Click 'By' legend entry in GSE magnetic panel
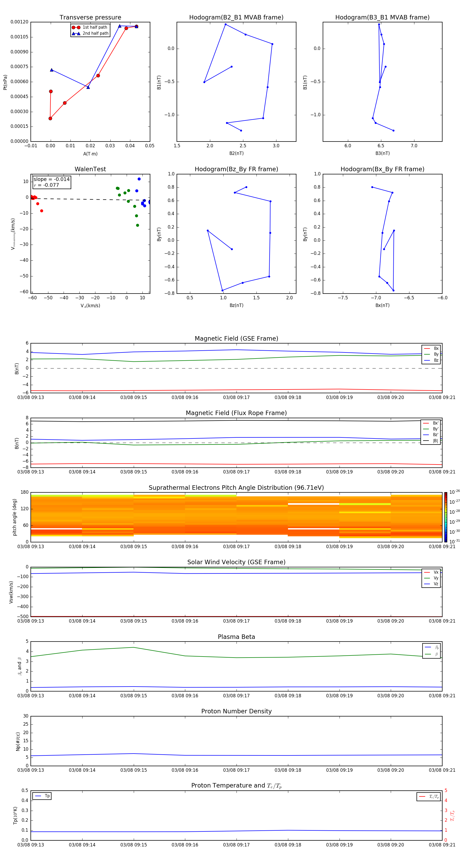The width and height of the screenshot is (473, 868). pos(431,355)
